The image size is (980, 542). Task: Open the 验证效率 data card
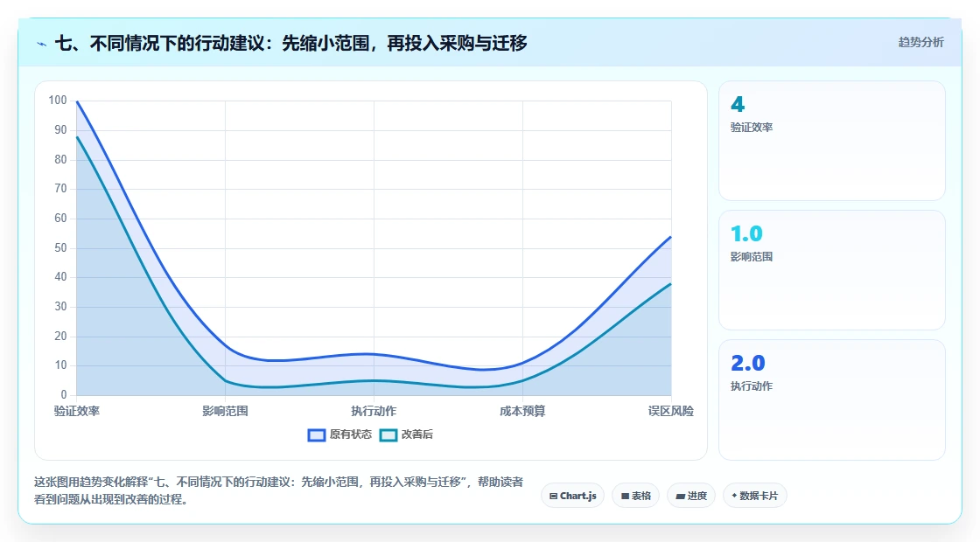click(832, 141)
